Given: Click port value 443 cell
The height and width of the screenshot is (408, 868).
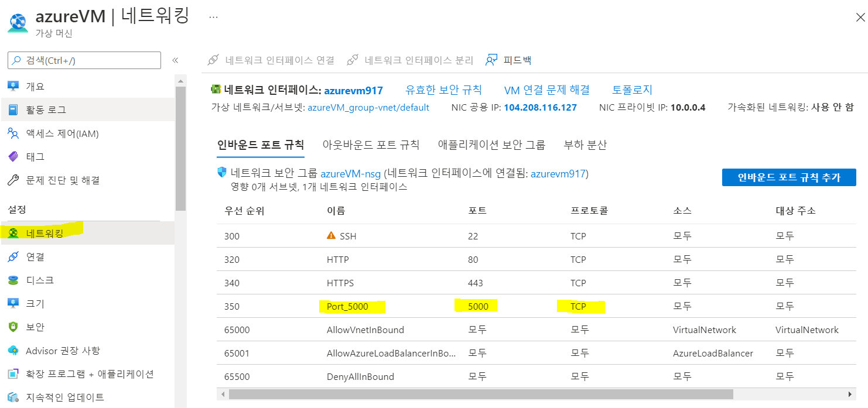Looking at the screenshot, I should (x=476, y=283).
